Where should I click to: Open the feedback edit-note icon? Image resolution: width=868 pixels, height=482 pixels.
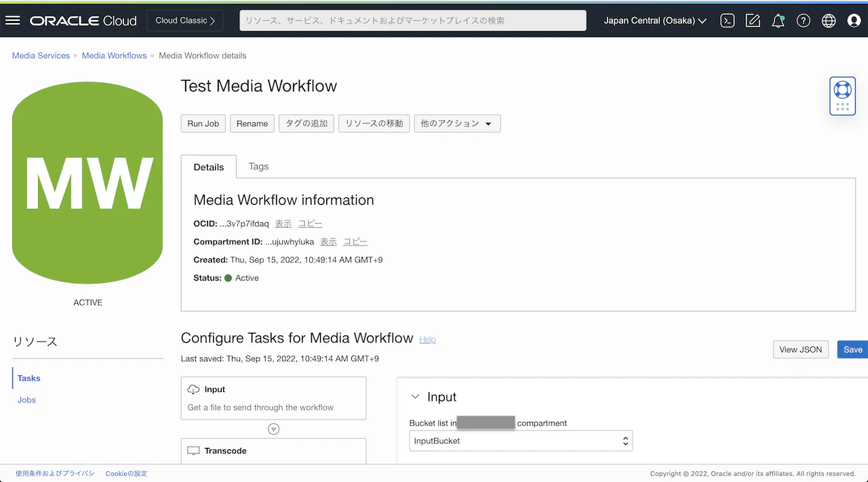coord(753,20)
